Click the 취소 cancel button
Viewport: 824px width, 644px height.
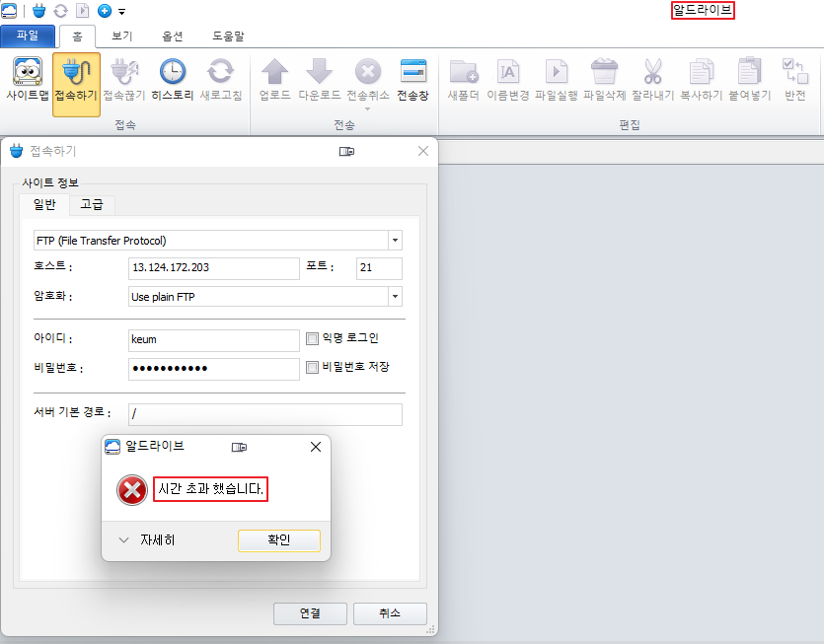390,613
